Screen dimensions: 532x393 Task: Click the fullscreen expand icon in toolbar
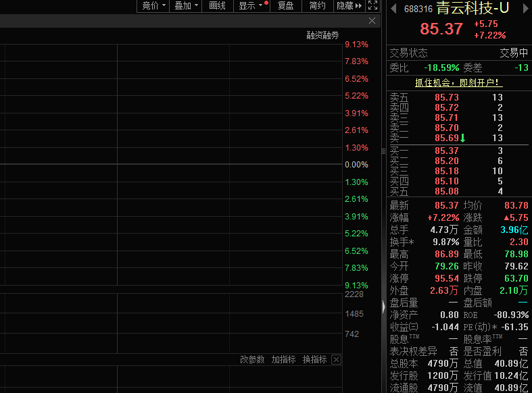[x=373, y=6]
